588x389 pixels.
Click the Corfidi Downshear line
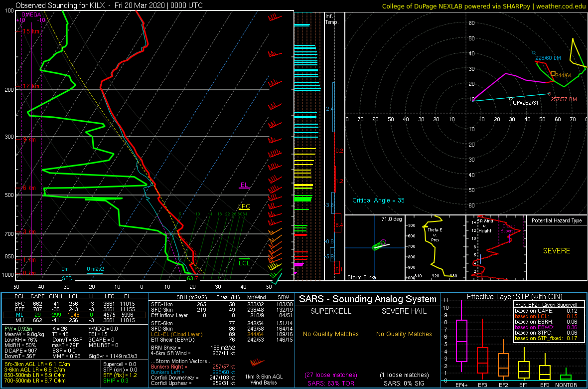193,378
